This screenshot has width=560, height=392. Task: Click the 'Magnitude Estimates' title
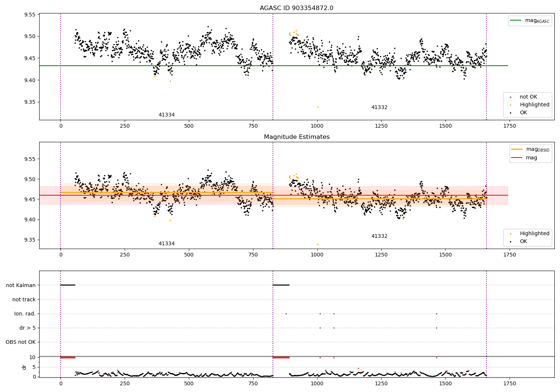296,137
